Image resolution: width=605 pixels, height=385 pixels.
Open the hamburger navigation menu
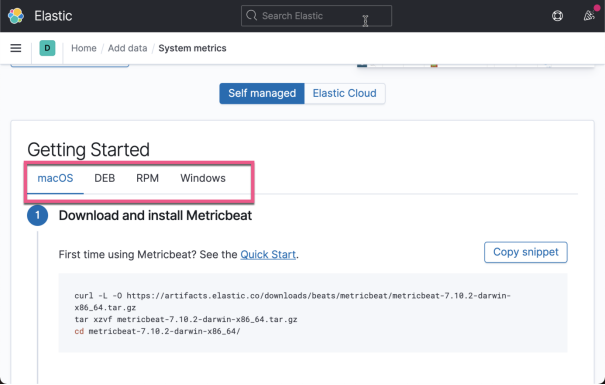tap(16, 48)
